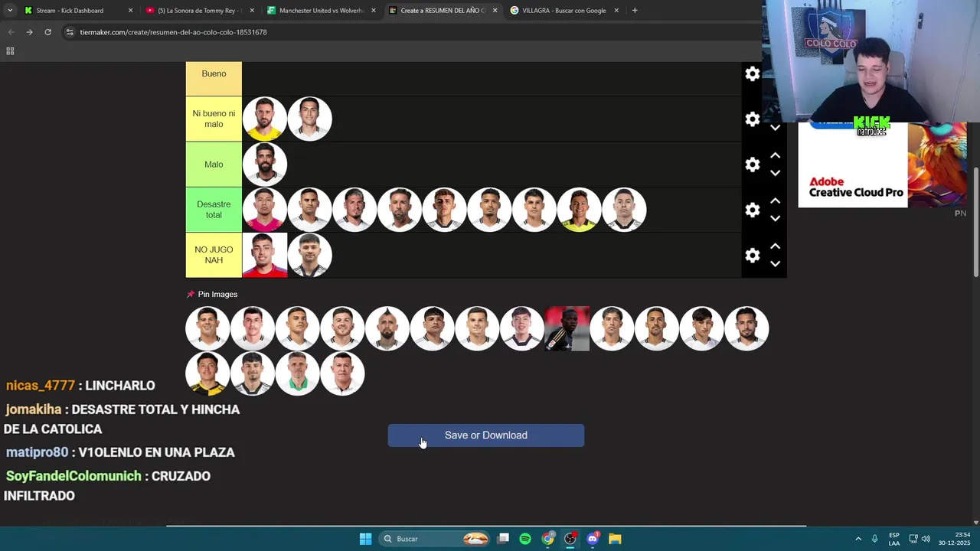Open a new browser tab
The width and height of the screenshot is (980, 551).
[x=634, y=10]
